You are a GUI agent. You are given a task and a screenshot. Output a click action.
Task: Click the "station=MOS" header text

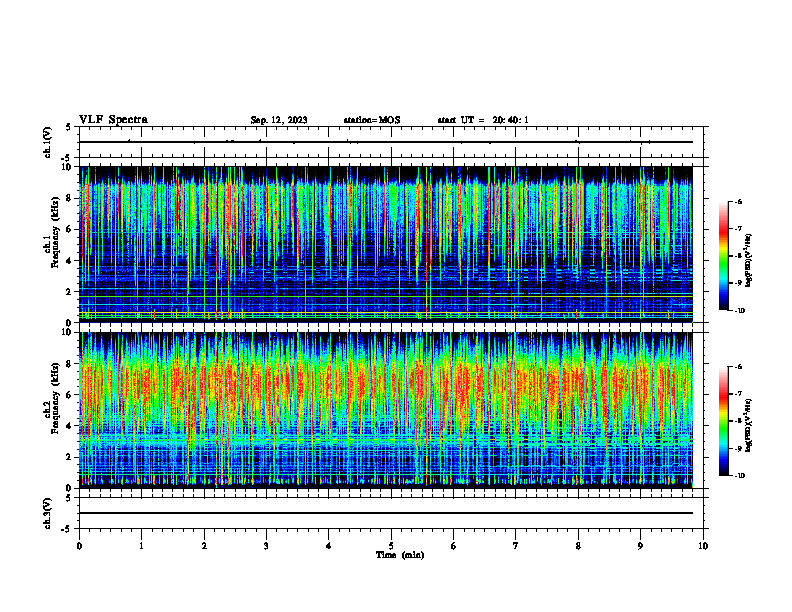pos(372,120)
